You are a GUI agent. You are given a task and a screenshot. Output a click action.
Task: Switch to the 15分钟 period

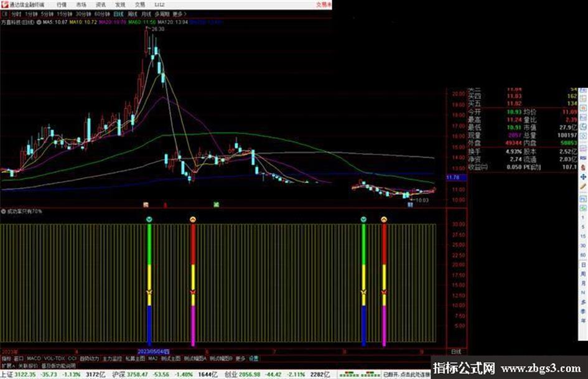(x=65, y=14)
